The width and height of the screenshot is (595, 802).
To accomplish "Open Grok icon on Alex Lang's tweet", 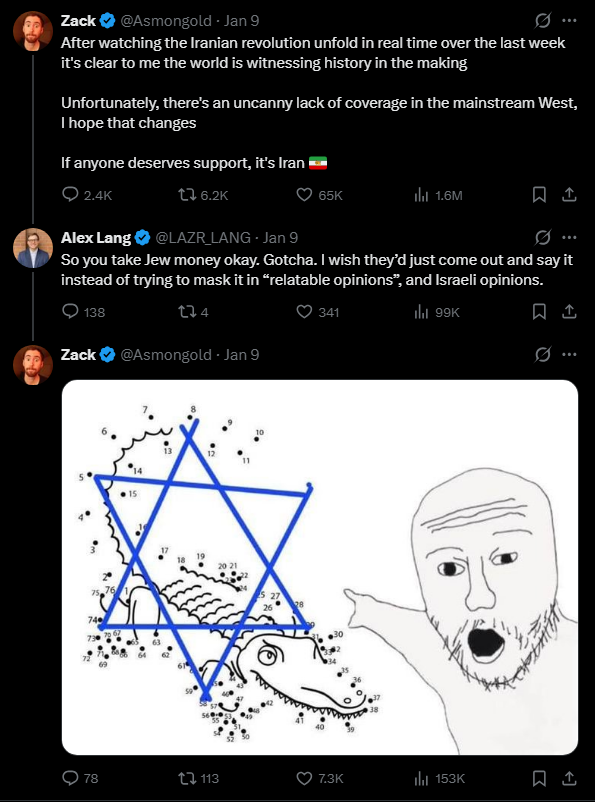I will tap(542, 238).
